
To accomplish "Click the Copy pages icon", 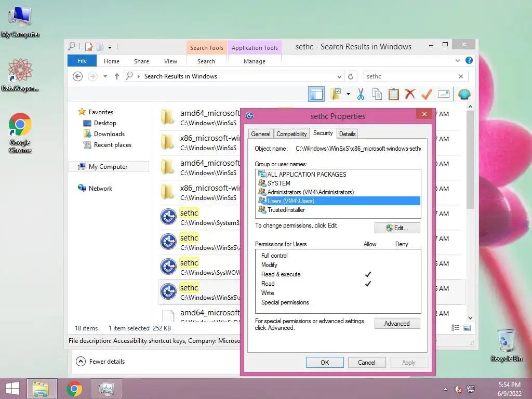I will coord(377,94).
